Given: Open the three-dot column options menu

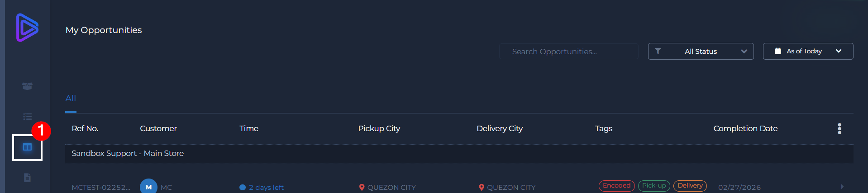Looking at the screenshot, I should (x=839, y=129).
